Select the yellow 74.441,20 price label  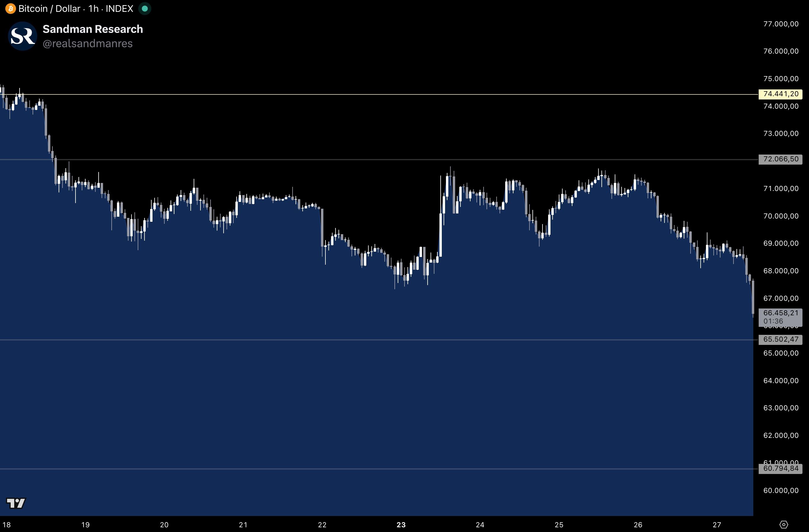[781, 94]
